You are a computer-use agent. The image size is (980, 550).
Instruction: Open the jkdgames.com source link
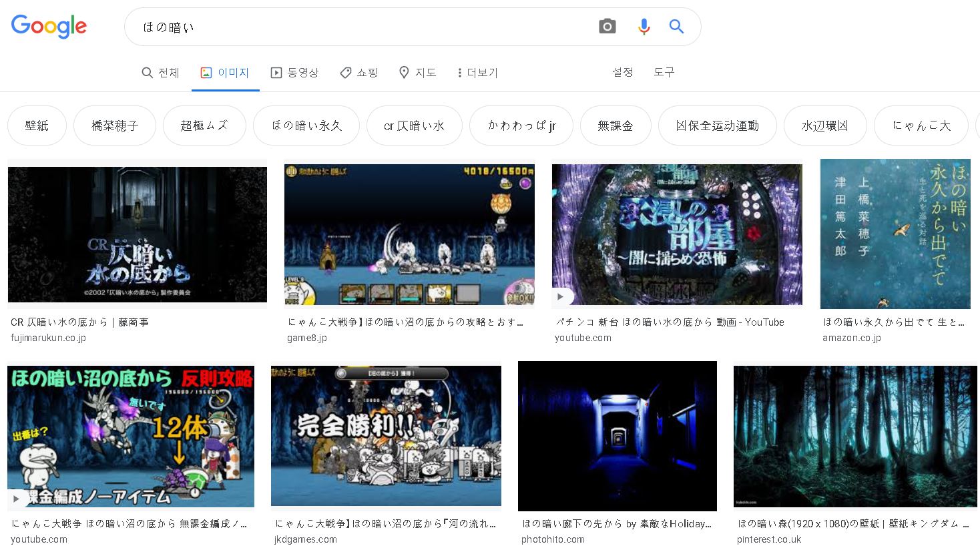click(x=306, y=539)
